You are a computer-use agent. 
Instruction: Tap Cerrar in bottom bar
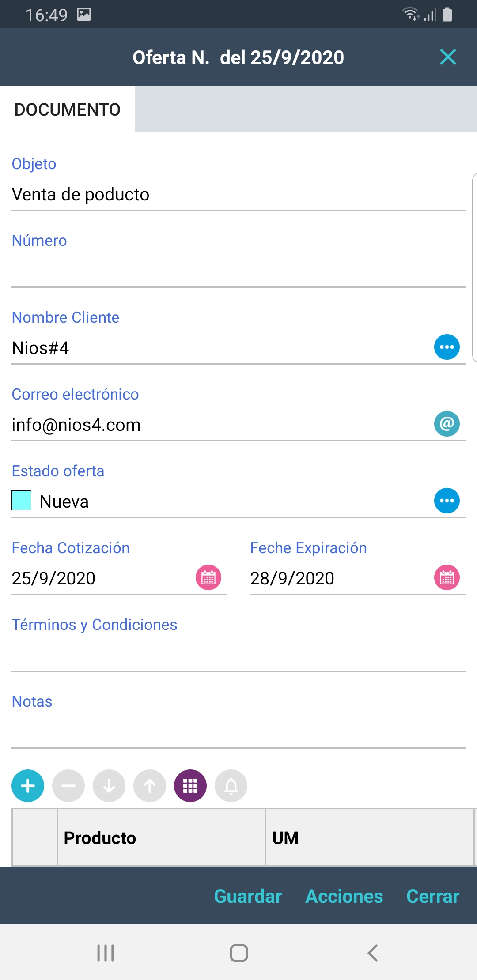(433, 896)
